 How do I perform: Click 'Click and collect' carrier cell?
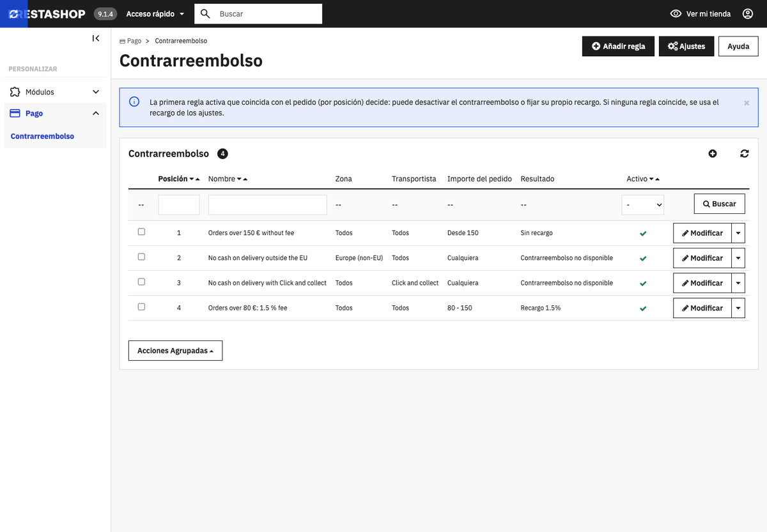point(415,283)
